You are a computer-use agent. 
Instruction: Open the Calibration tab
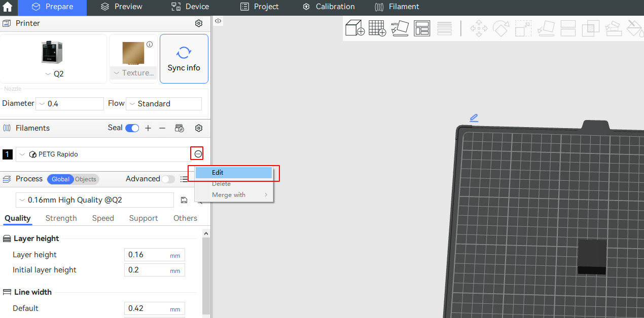click(329, 7)
